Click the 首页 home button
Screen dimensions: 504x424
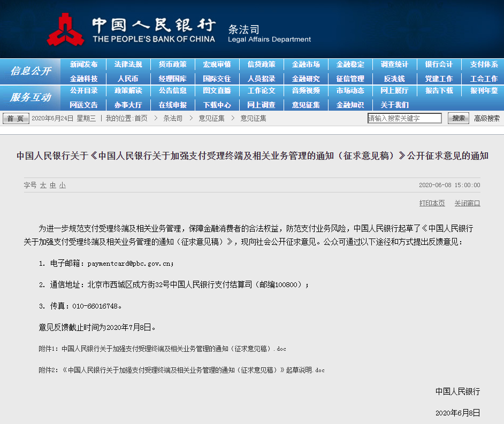click(x=16, y=119)
